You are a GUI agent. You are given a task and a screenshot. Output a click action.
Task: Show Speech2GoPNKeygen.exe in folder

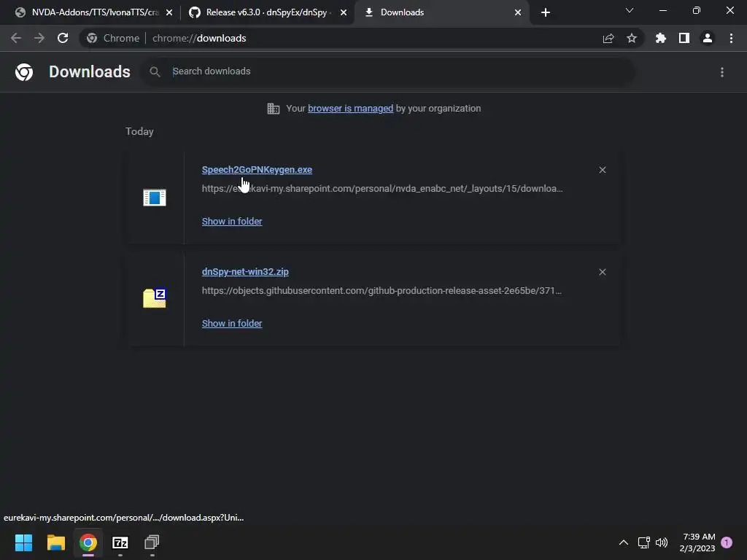[x=232, y=222]
